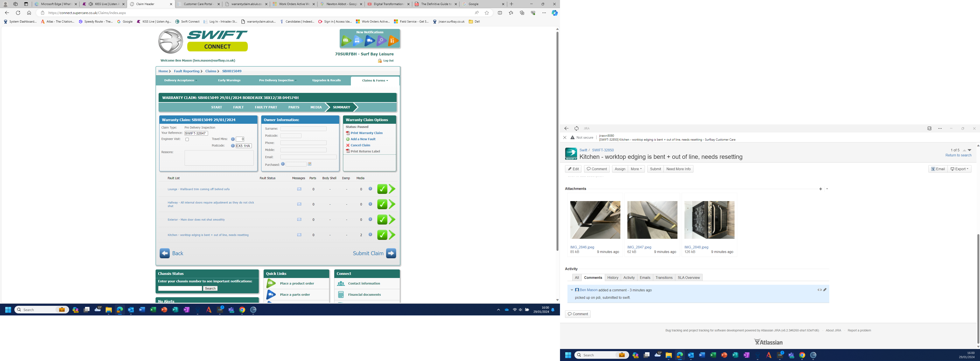This screenshot has width=980, height=361.
Task: Open IMG_2848.jpeg attachment thumbnail
Action: pyautogui.click(x=709, y=220)
